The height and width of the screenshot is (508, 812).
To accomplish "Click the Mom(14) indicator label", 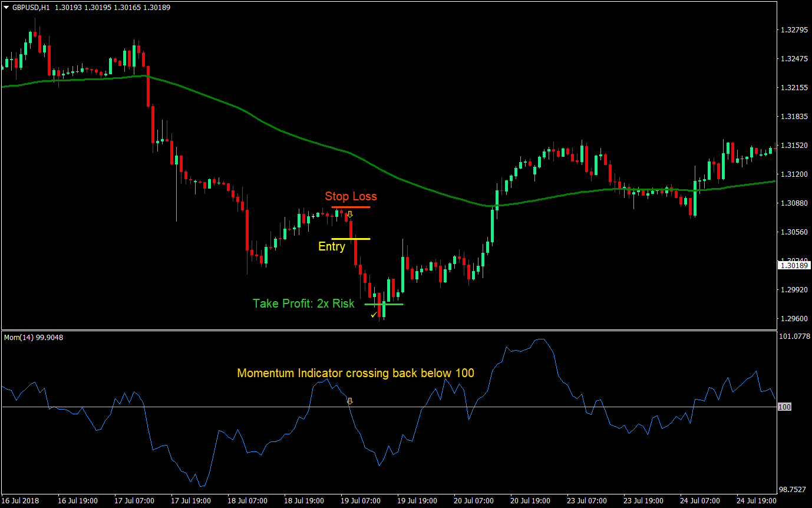I will click(x=34, y=338).
